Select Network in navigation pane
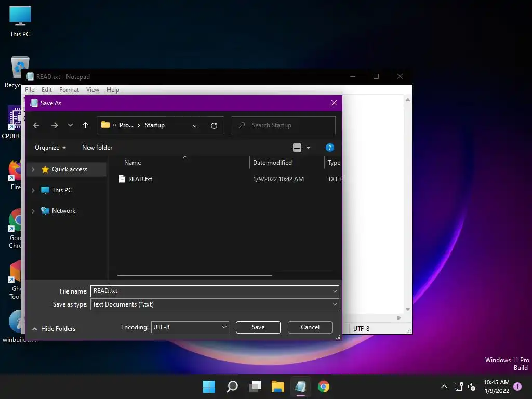 (x=63, y=211)
